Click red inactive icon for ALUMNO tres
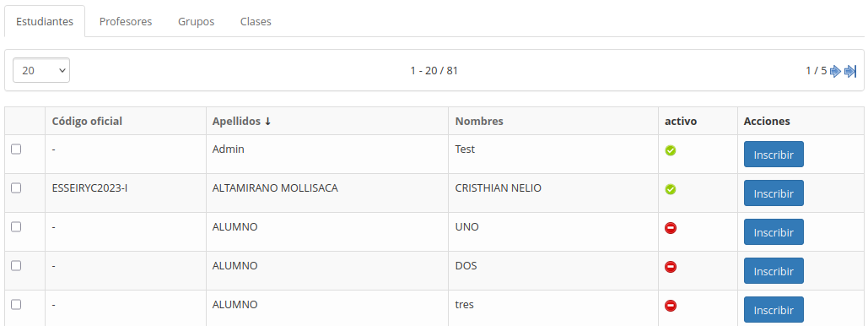 point(671,306)
